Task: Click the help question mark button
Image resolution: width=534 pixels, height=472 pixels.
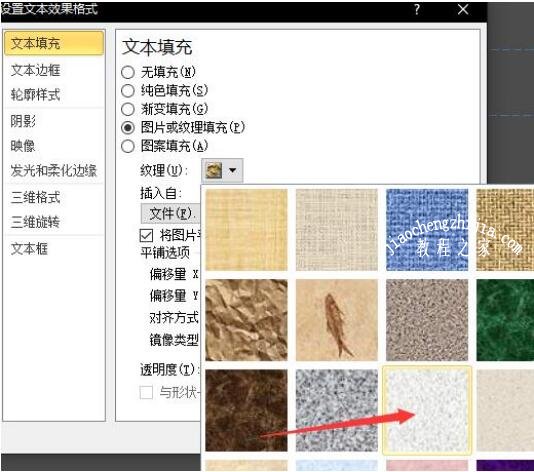Action: point(417,9)
